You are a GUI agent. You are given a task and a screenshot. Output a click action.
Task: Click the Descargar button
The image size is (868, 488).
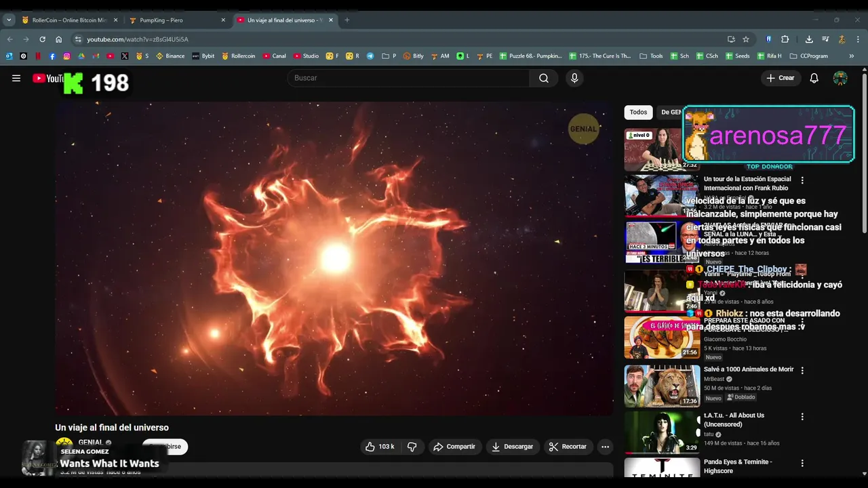point(512,447)
